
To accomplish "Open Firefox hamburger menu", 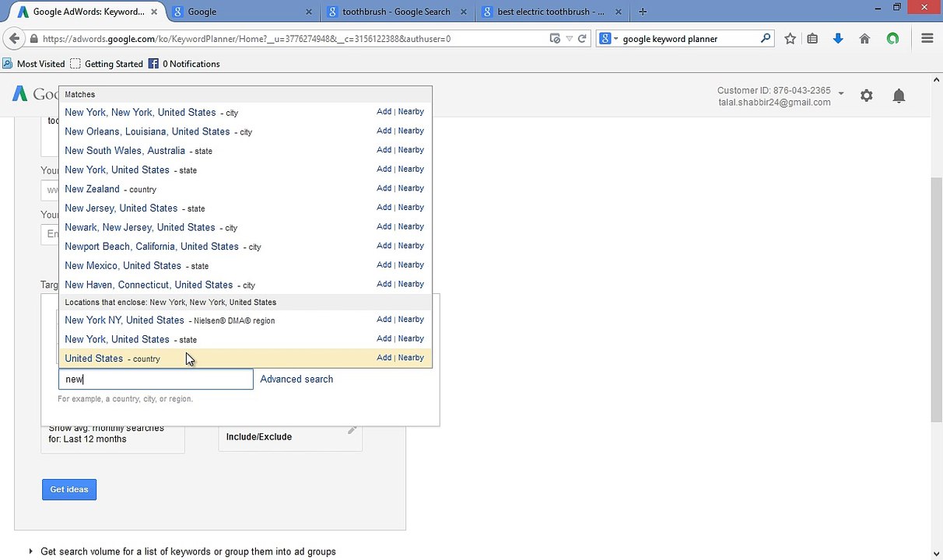I will (927, 38).
